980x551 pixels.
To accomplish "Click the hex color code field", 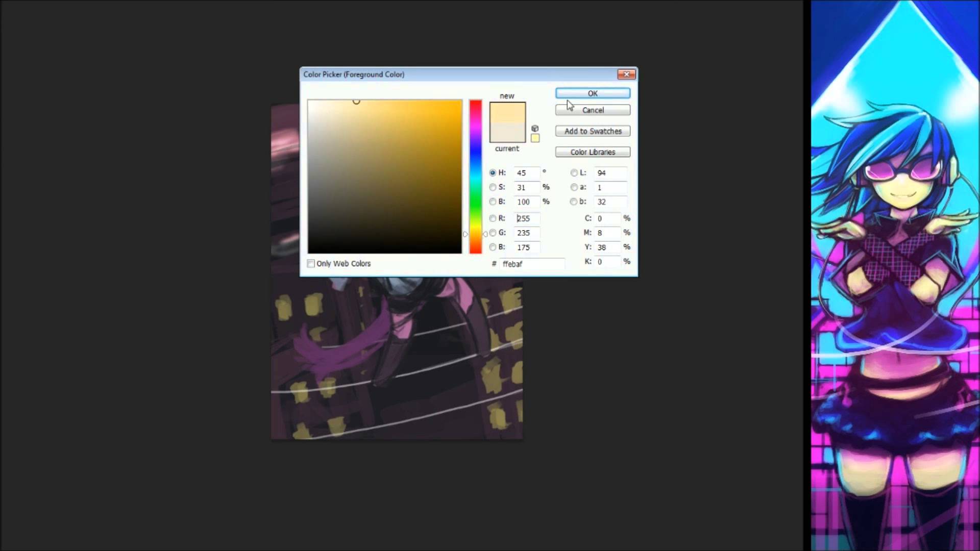I will [x=531, y=264].
